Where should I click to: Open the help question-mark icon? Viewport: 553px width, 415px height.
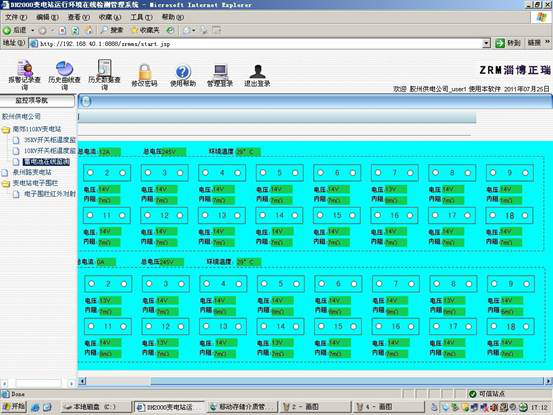(183, 72)
